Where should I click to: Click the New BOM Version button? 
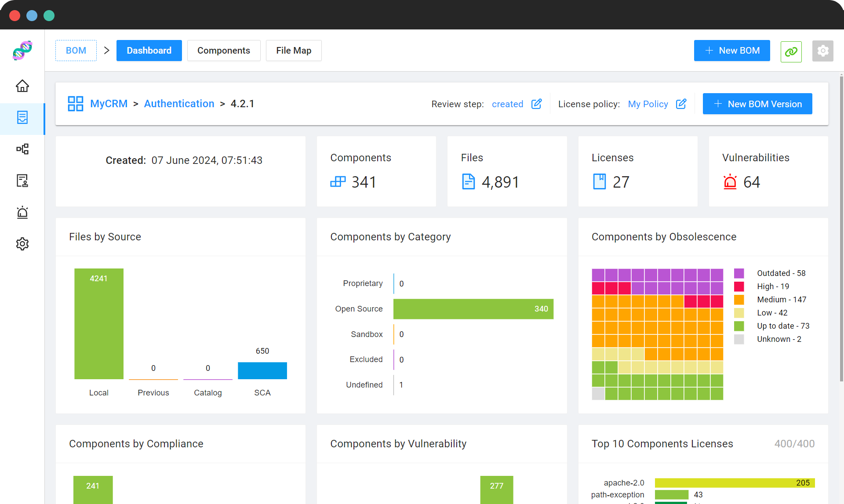[x=757, y=104]
